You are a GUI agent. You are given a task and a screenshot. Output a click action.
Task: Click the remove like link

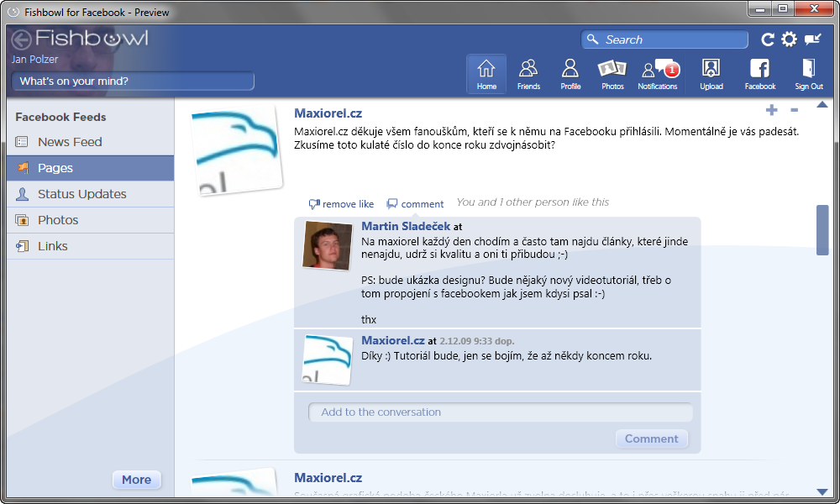pos(341,204)
